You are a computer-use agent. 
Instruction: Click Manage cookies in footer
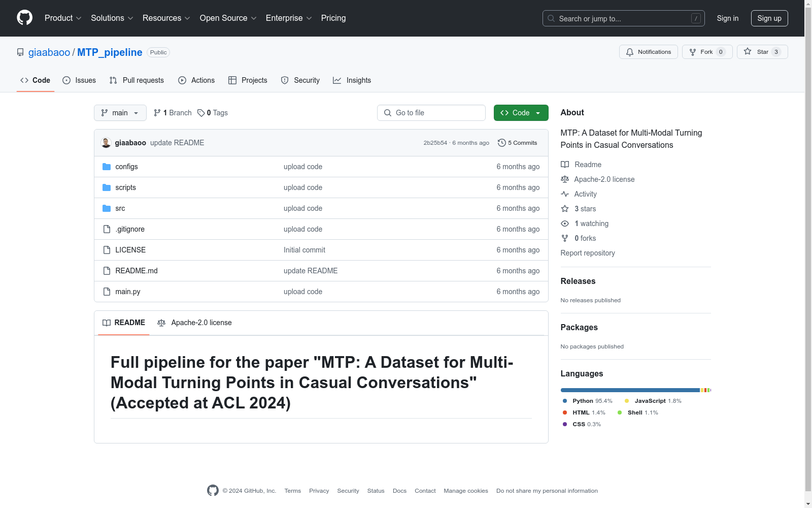466,491
